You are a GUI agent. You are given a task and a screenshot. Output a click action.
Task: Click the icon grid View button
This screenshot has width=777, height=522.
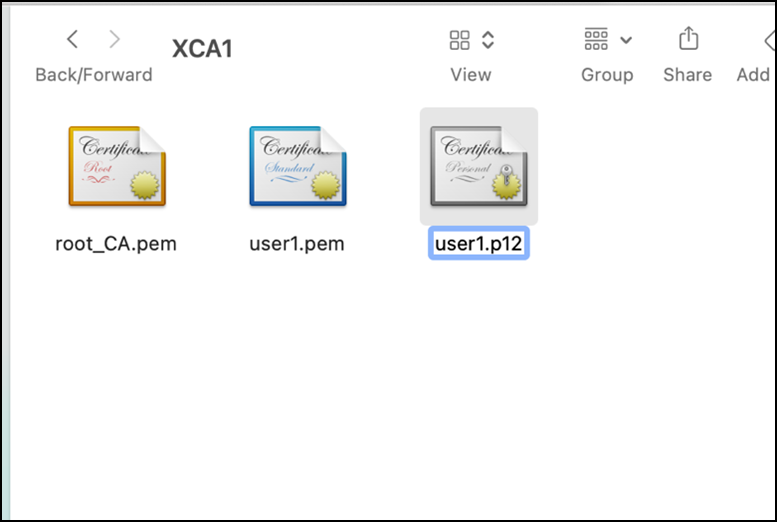click(460, 40)
